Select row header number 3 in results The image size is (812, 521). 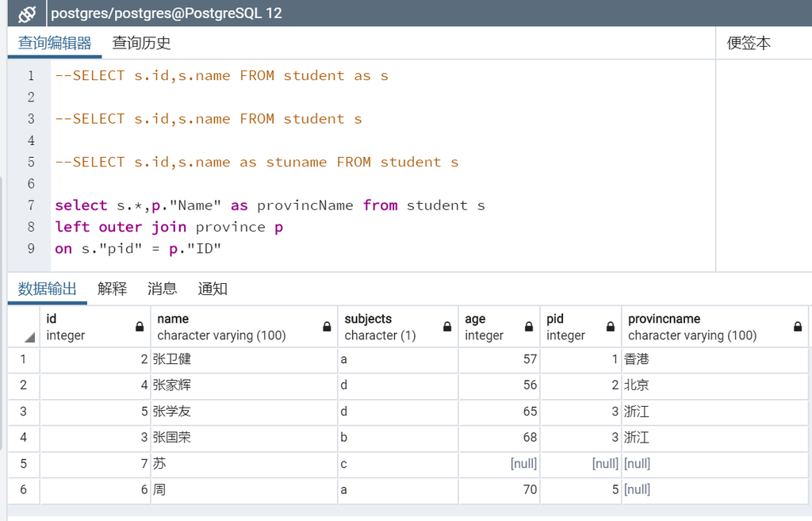pyautogui.click(x=23, y=412)
